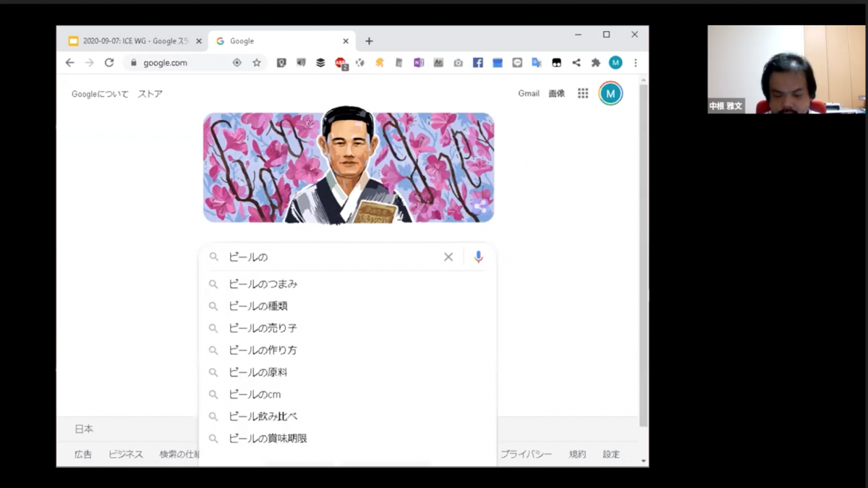Clear the search box with the X

tap(448, 257)
